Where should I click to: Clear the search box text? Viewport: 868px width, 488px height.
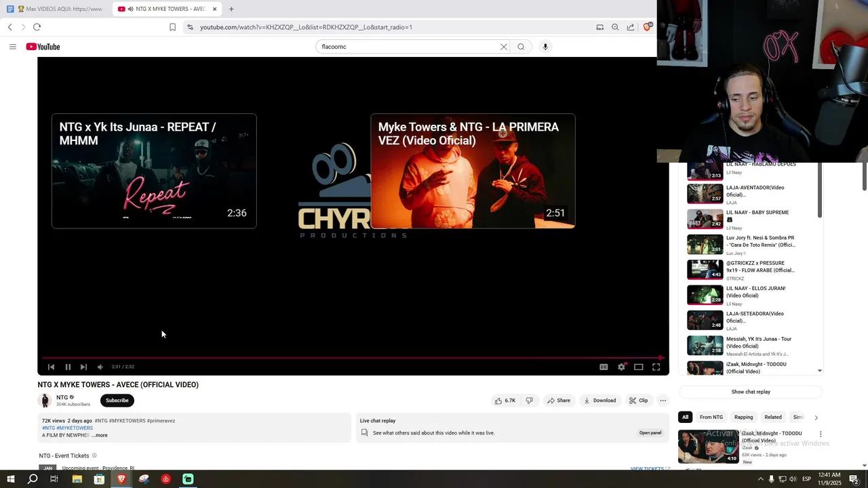click(503, 47)
